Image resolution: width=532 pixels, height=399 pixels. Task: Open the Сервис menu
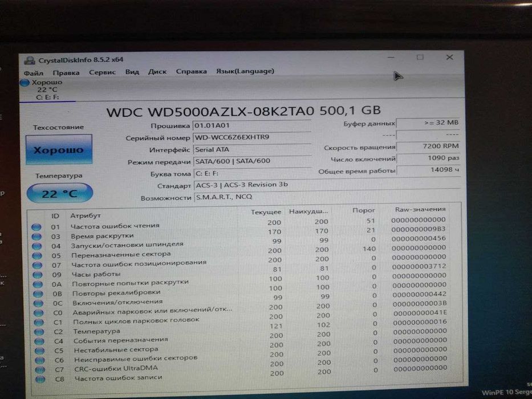102,72
